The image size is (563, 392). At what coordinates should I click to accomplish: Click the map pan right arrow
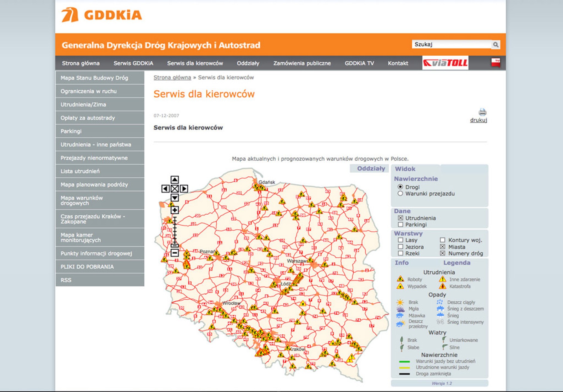184,189
